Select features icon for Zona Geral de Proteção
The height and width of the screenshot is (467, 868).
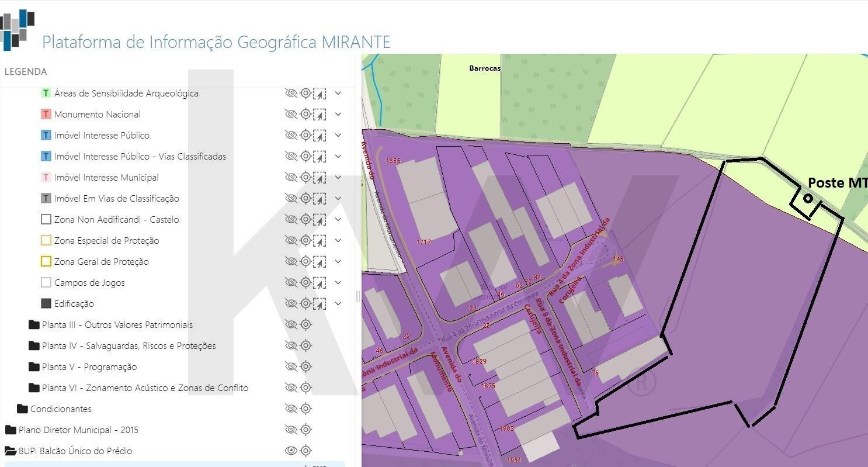tap(319, 261)
